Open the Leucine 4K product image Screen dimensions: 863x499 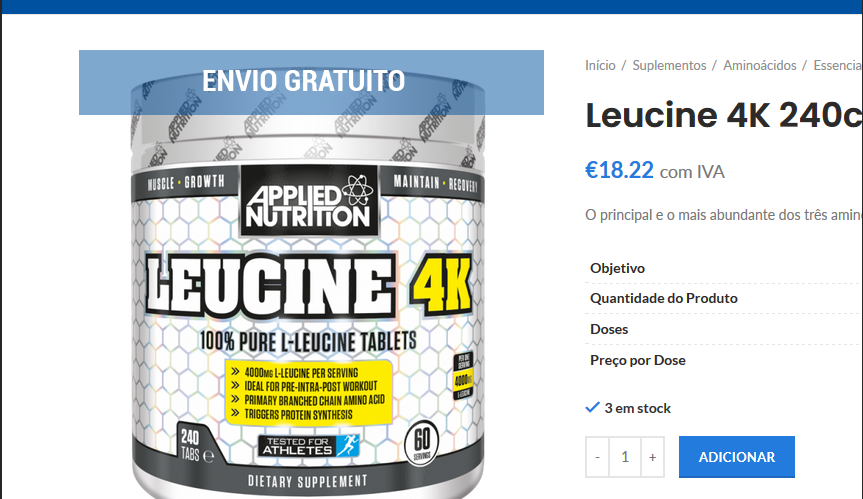point(308,308)
